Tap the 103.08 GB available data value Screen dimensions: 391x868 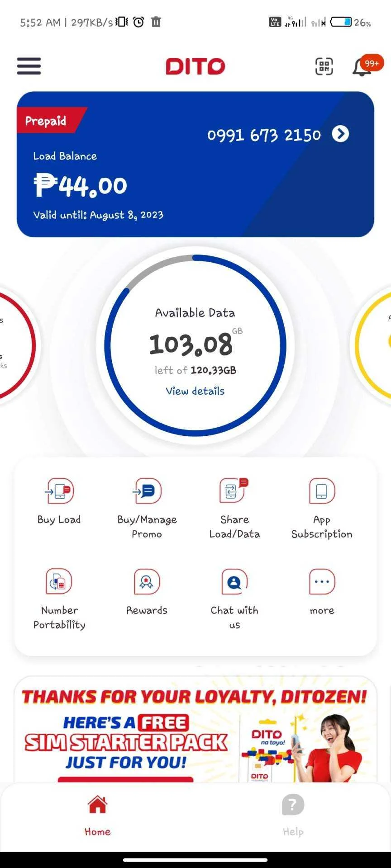pyautogui.click(x=195, y=344)
